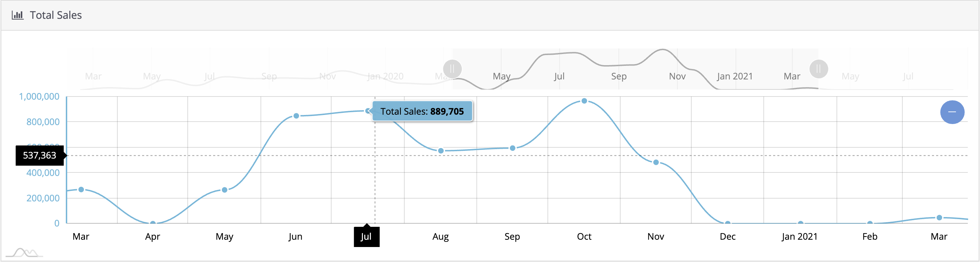
Task: Click the right scrollbar grip handle
Action: click(818, 69)
